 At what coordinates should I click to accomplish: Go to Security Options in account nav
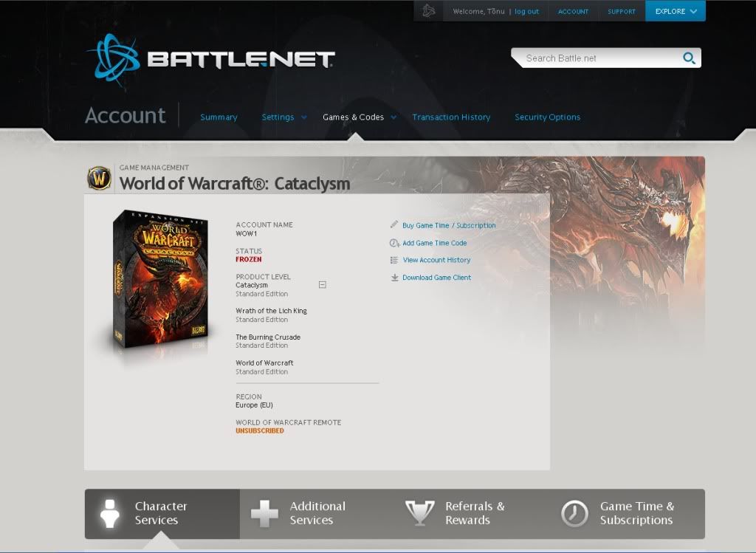tap(547, 117)
